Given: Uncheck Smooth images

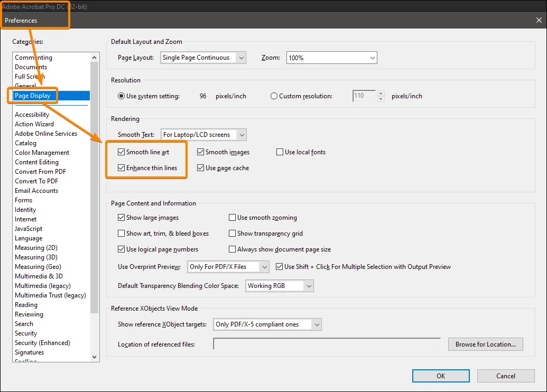Looking at the screenshot, I should point(200,152).
